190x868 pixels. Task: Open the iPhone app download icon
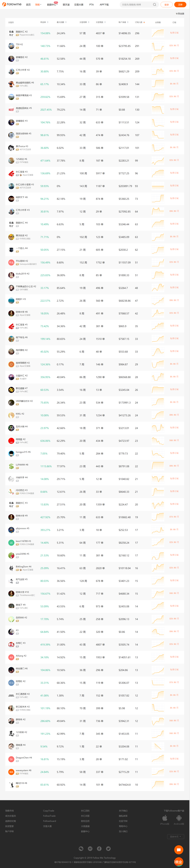point(165,818)
